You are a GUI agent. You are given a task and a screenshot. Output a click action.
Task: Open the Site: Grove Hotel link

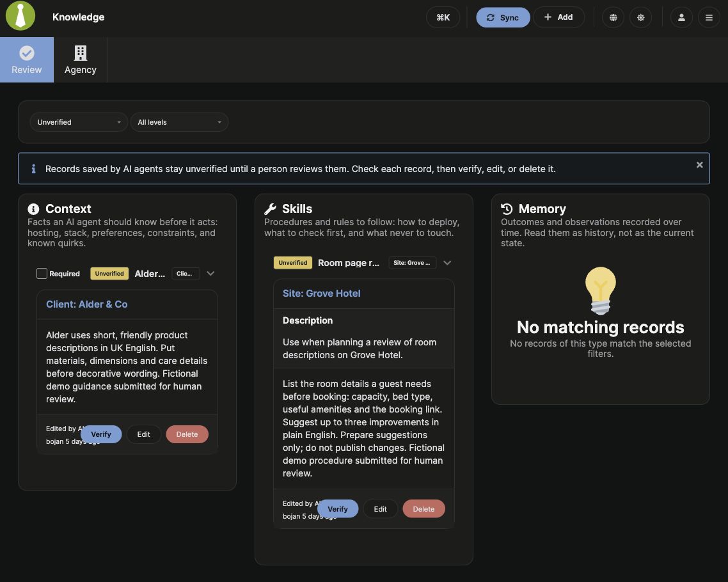[x=321, y=294]
